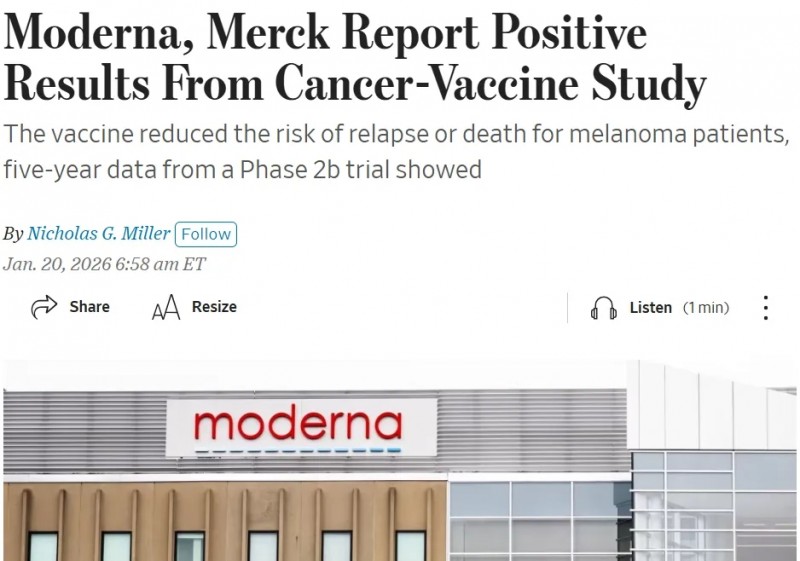Follow author Nicholas G. Miller
The image size is (800, 561).
click(205, 234)
